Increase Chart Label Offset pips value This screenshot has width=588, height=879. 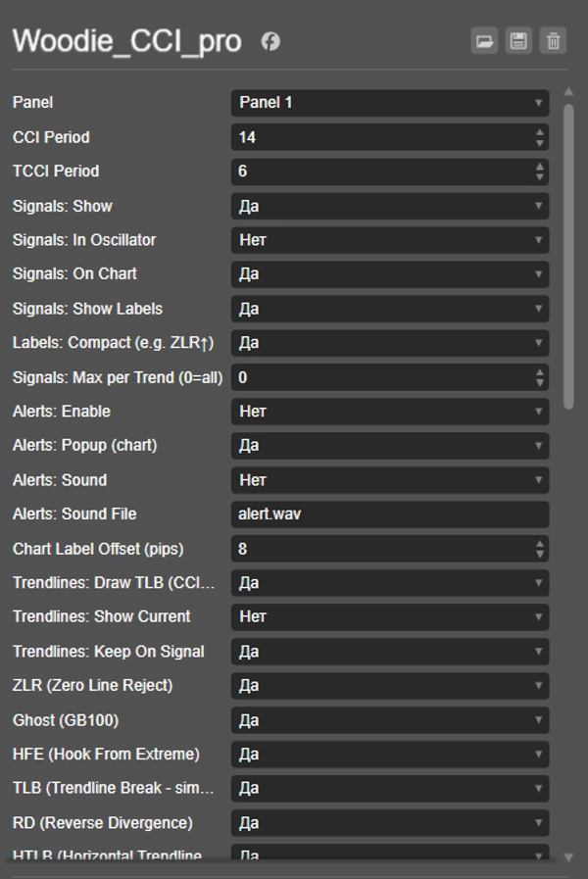point(538,544)
